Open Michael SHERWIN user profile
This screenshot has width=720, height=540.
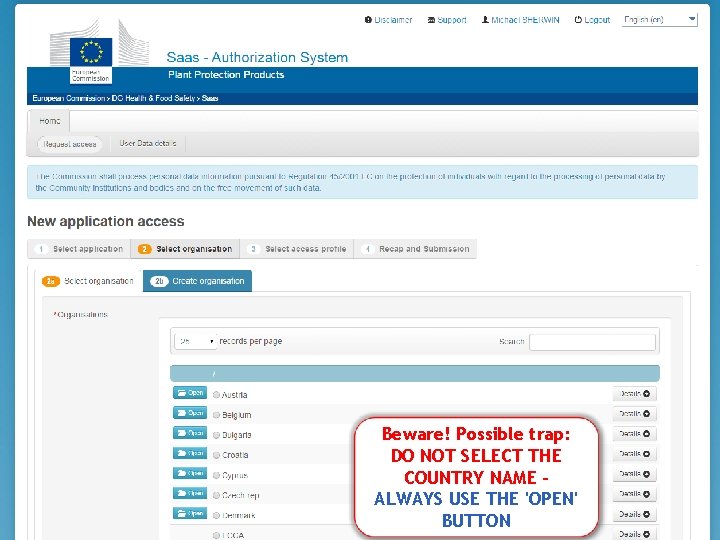[x=520, y=20]
